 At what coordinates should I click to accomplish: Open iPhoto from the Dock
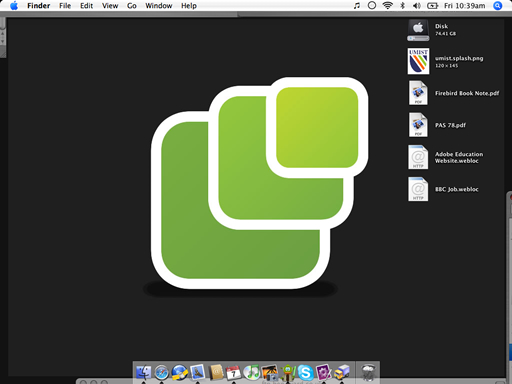(x=269, y=372)
